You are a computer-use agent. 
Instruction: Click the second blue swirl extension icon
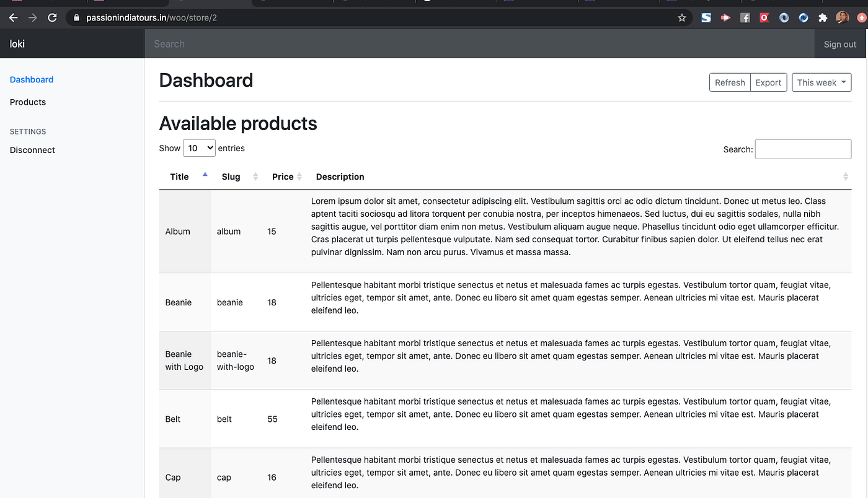click(804, 18)
